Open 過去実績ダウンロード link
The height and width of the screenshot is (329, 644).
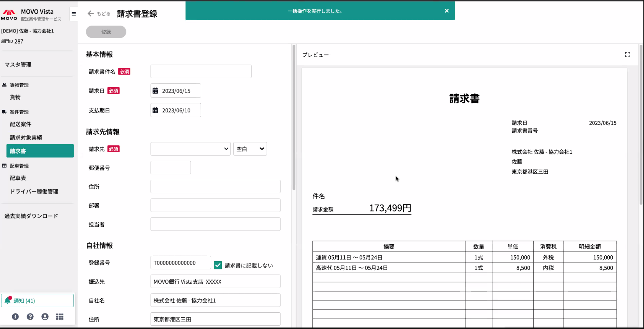point(31,216)
